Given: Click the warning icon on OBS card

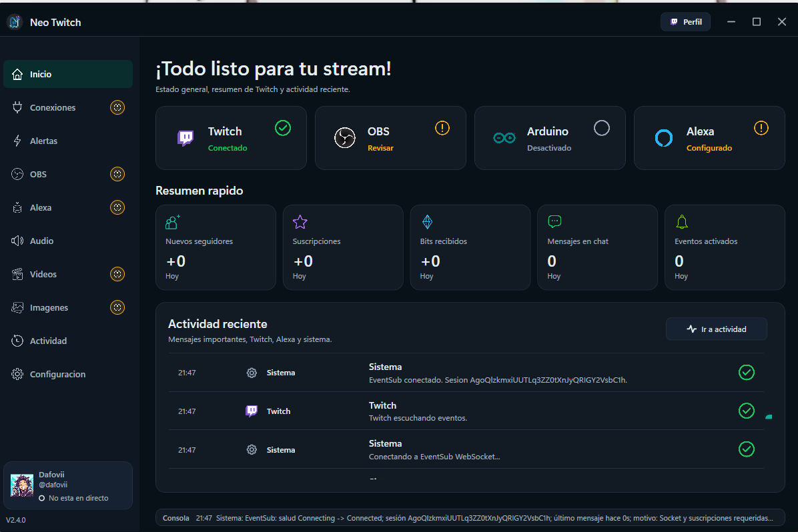Looking at the screenshot, I should coord(442,127).
